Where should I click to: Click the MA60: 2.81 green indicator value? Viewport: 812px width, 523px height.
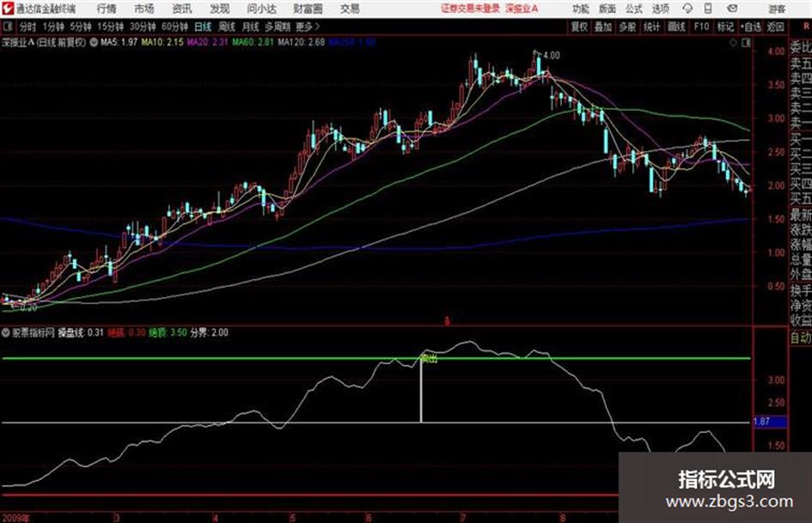coord(253,42)
